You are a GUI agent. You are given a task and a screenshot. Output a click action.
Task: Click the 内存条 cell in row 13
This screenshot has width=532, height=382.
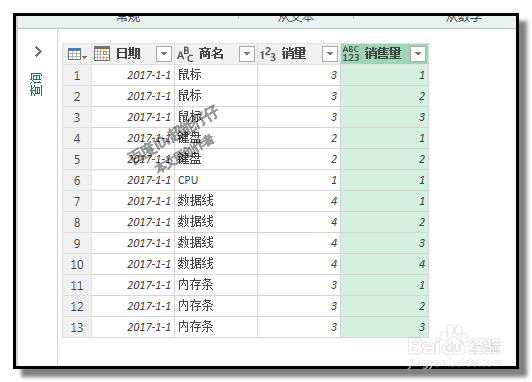point(216,327)
